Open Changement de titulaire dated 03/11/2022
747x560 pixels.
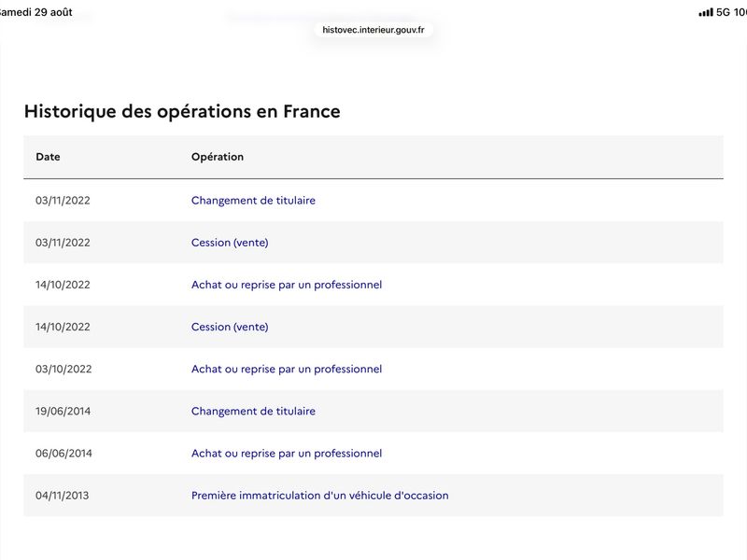coord(253,201)
